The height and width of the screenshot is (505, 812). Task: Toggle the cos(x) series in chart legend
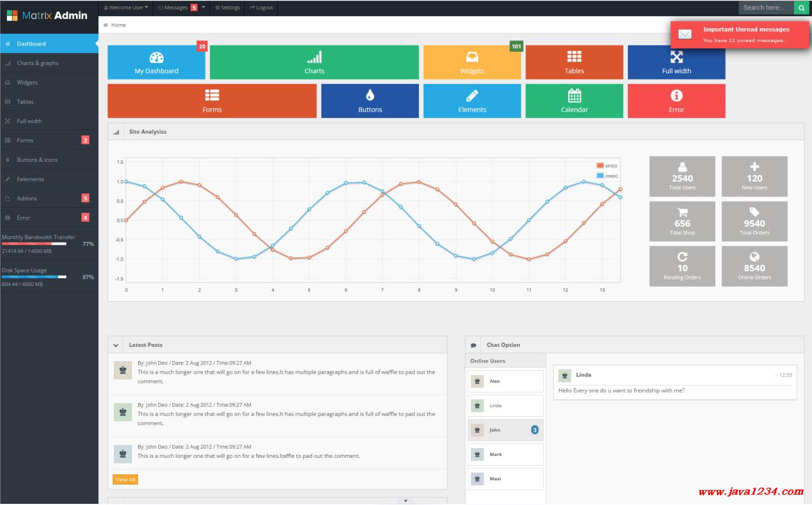click(607, 176)
